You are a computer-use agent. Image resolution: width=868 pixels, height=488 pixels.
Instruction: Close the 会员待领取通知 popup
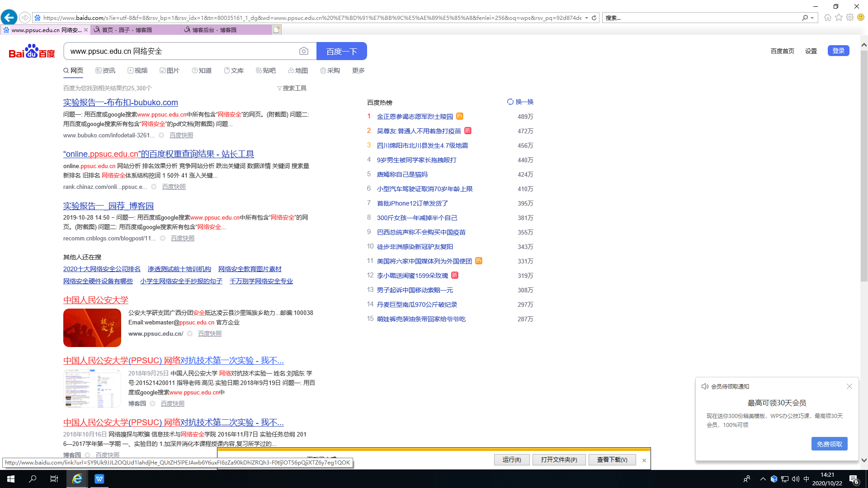click(849, 386)
